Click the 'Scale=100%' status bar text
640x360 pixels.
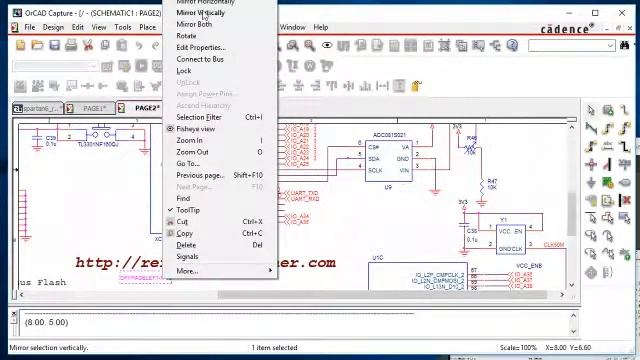pyautogui.click(x=518, y=348)
